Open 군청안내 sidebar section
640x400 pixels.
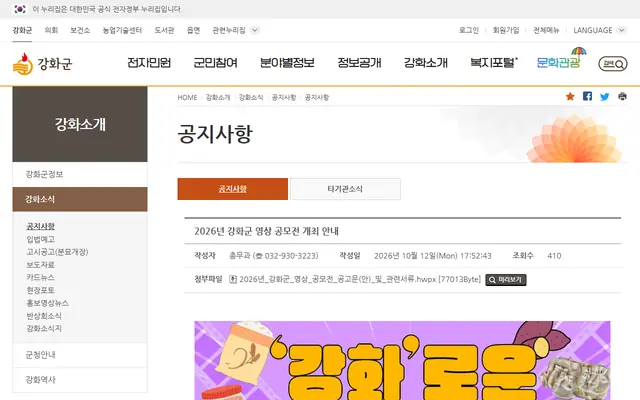click(80, 355)
